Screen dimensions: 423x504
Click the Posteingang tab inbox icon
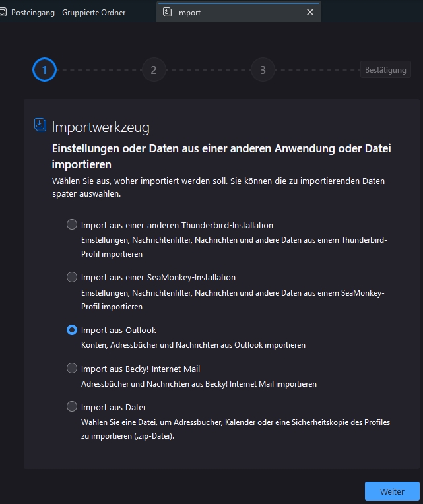click(4, 13)
